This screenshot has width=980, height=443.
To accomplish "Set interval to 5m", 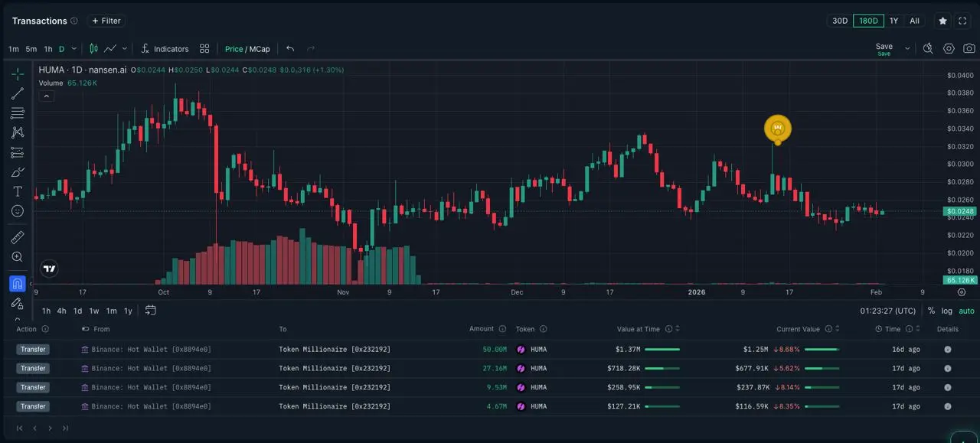I will [31, 49].
